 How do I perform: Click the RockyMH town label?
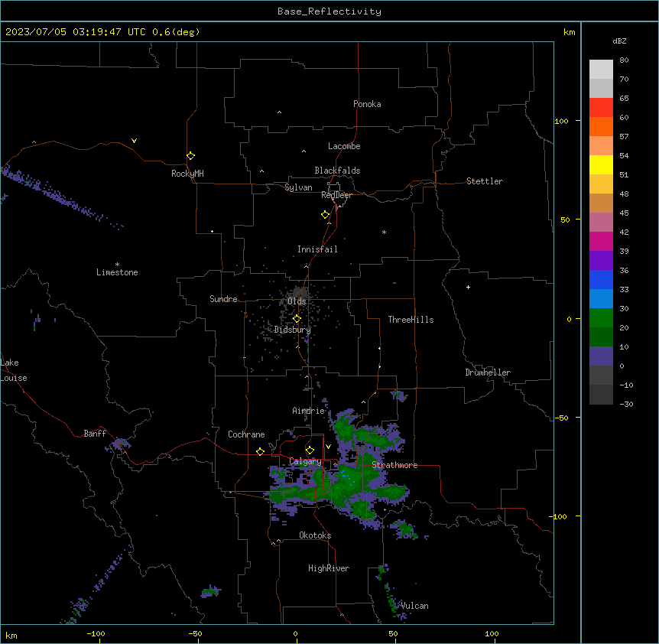point(187,174)
